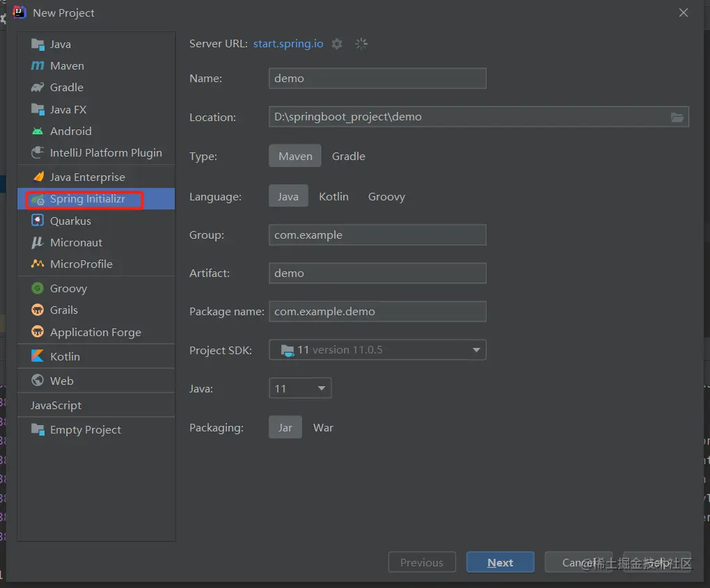Click the Micronaut mu icon
Image resolution: width=710 pixels, height=588 pixels.
tap(38, 243)
